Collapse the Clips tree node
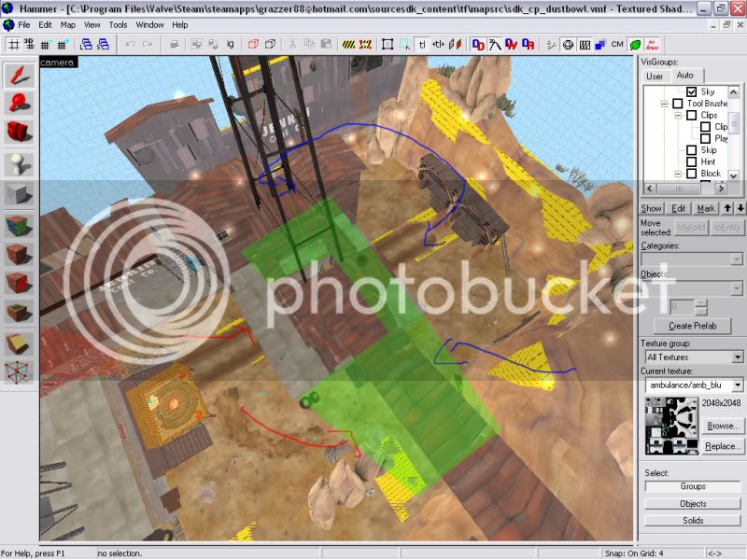 678,115
